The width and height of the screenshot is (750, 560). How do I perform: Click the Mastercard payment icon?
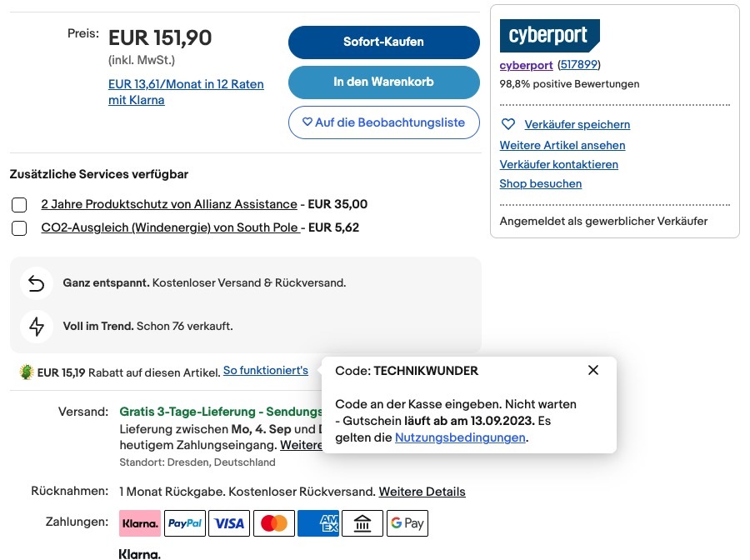point(274,523)
